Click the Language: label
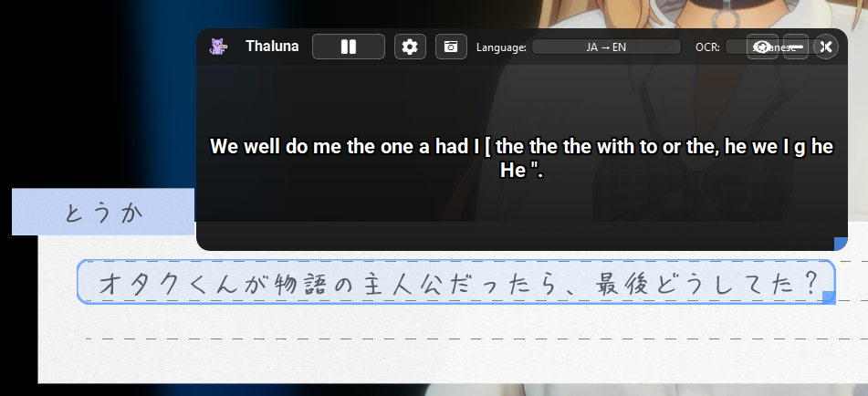The width and height of the screenshot is (868, 396). [x=501, y=47]
